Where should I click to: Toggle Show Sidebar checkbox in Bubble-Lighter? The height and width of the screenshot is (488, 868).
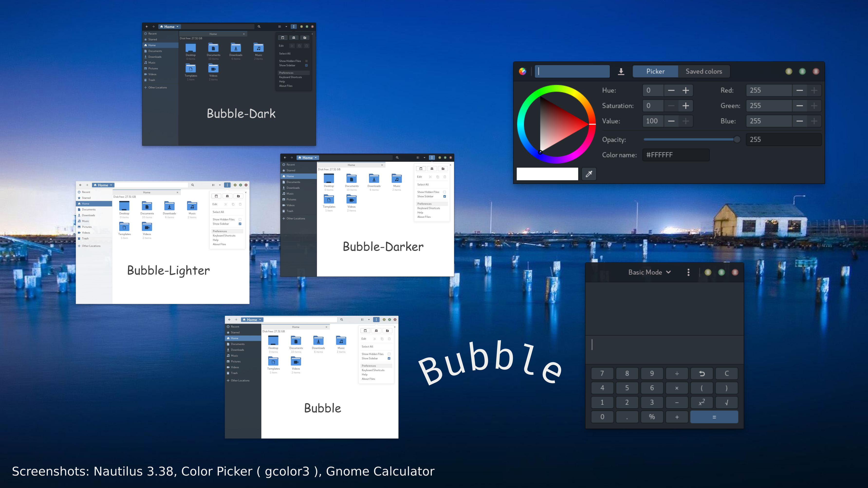[x=240, y=224]
